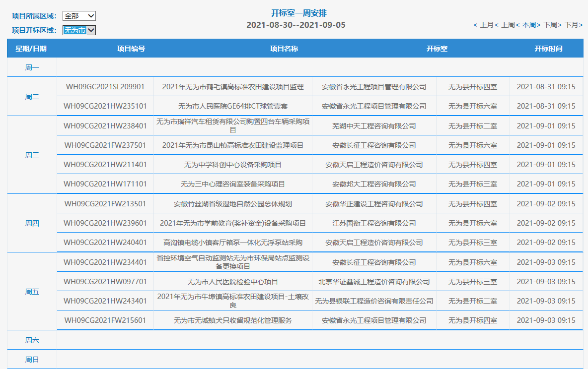The height and width of the screenshot is (369, 588).
Task: Select the 周一 row label
Action: (x=32, y=67)
